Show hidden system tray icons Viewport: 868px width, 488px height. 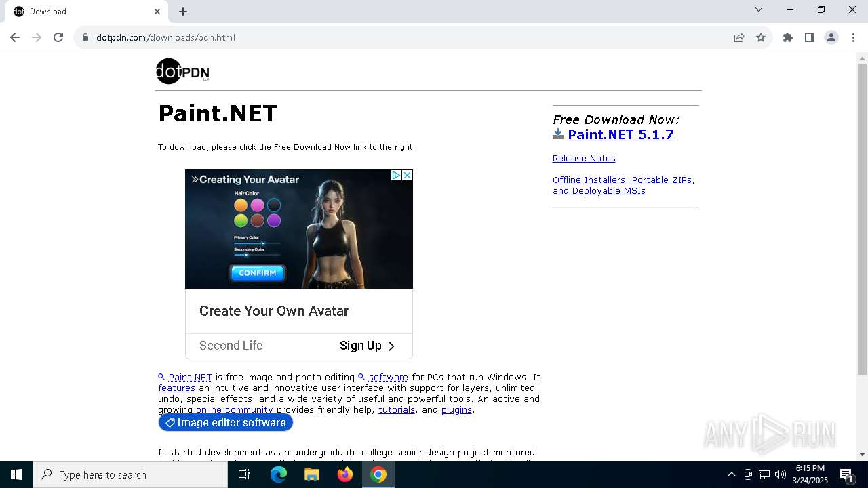[731, 474]
